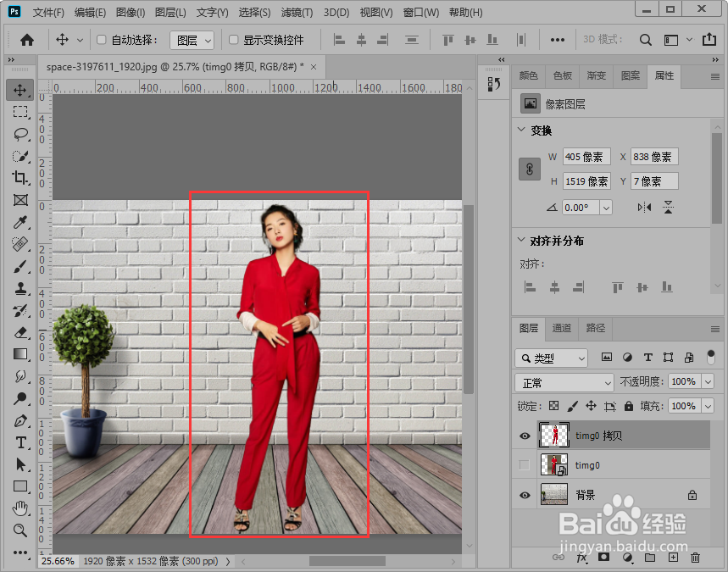Select the Dodge tool
This screenshot has width=728, height=572.
coord(20,398)
